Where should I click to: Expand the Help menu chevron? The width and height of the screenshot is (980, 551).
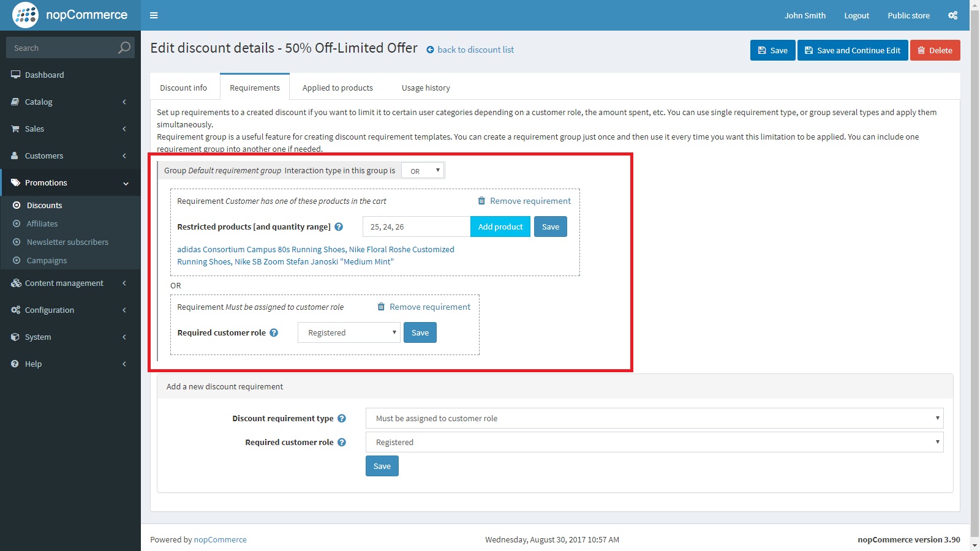point(124,364)
